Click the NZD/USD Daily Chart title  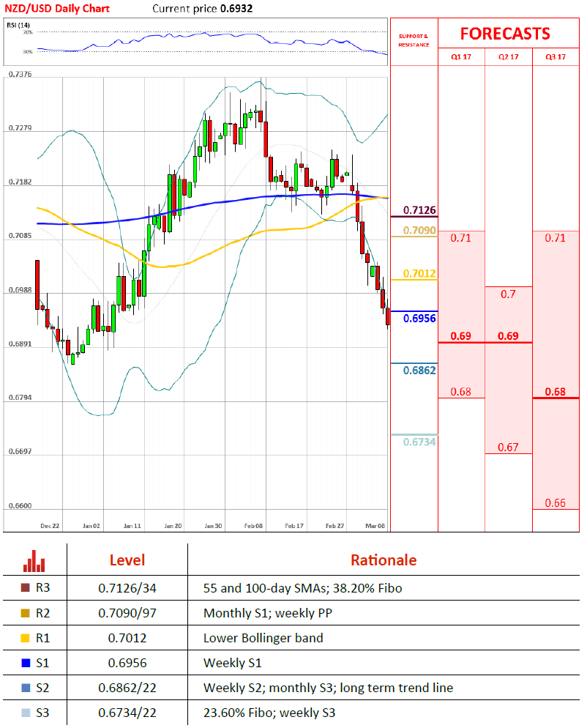click(x=56, y=8)
